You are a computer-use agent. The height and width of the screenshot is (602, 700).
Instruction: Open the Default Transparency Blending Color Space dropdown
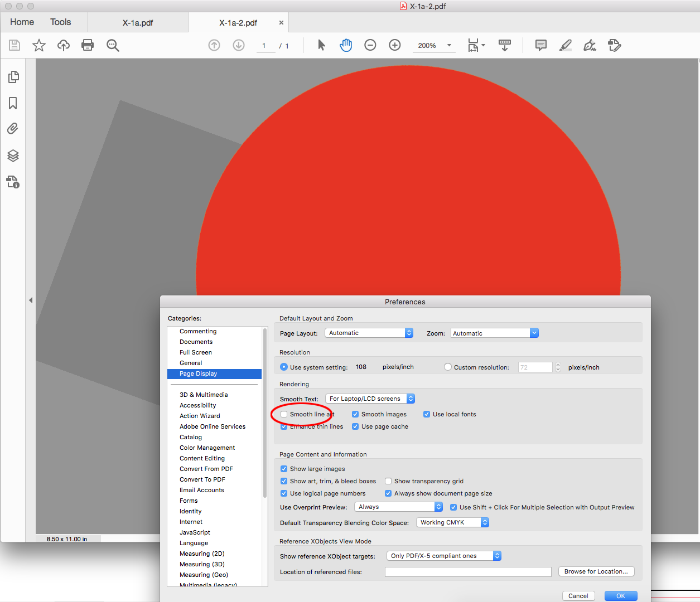tap(452, 522)
